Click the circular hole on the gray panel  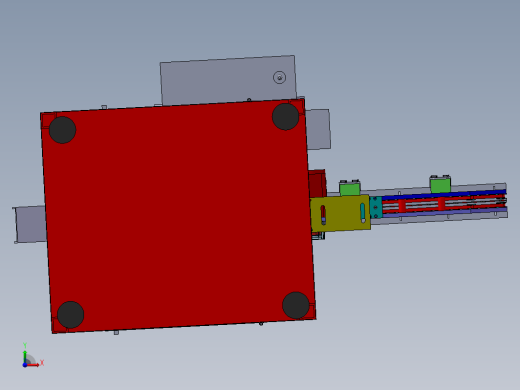click(279, 78)
